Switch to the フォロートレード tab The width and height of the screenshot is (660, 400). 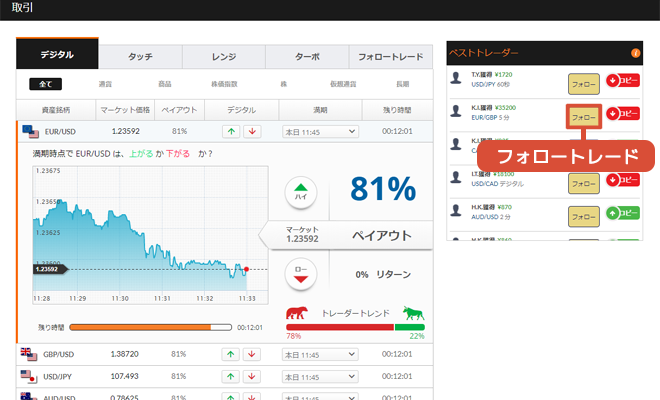pos(391,57)
